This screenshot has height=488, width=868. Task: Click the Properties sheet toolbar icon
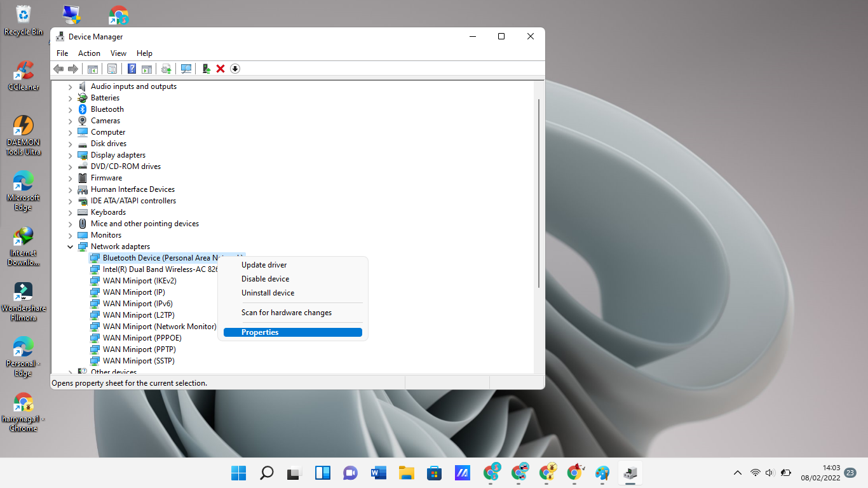[x=112, y=69]
